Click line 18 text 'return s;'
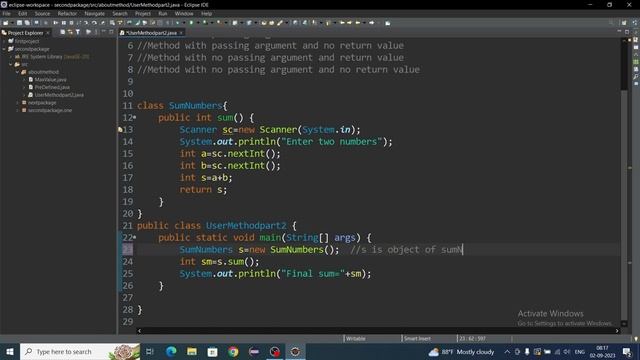The image size is (640, 360). point(203,190)
